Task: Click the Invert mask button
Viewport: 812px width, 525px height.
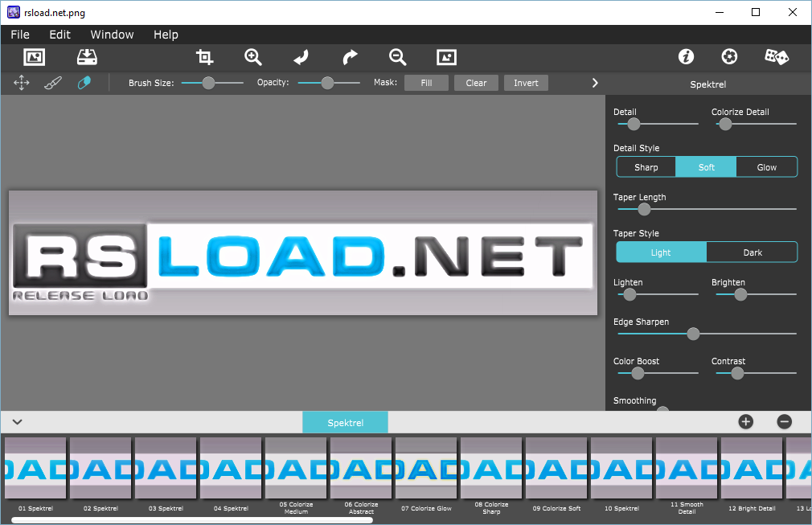Action: [x=526, y=83]
